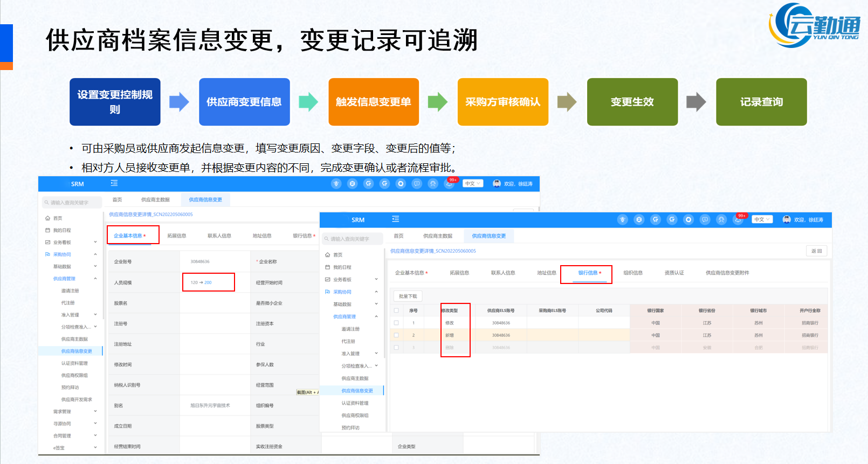Screen dimensions: 868x464
Task: Open customer service headset icon in back SRM header
Action: [x=433, y=184]
